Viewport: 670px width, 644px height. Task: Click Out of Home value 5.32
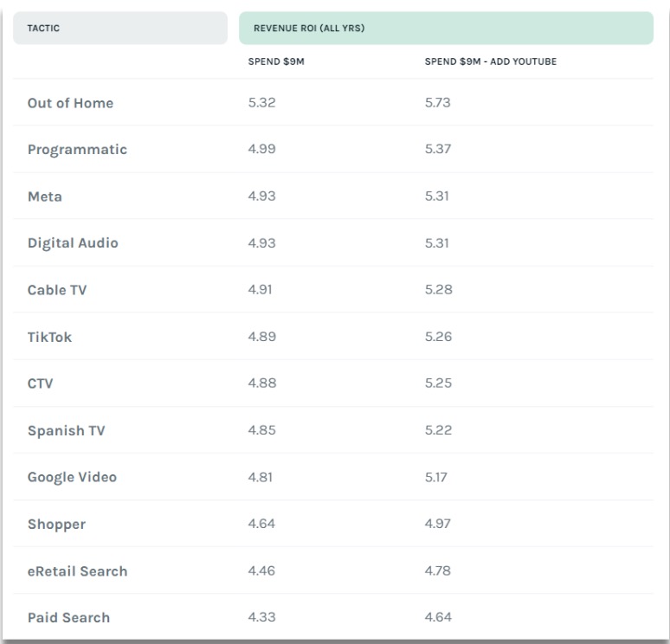[262, 102]
